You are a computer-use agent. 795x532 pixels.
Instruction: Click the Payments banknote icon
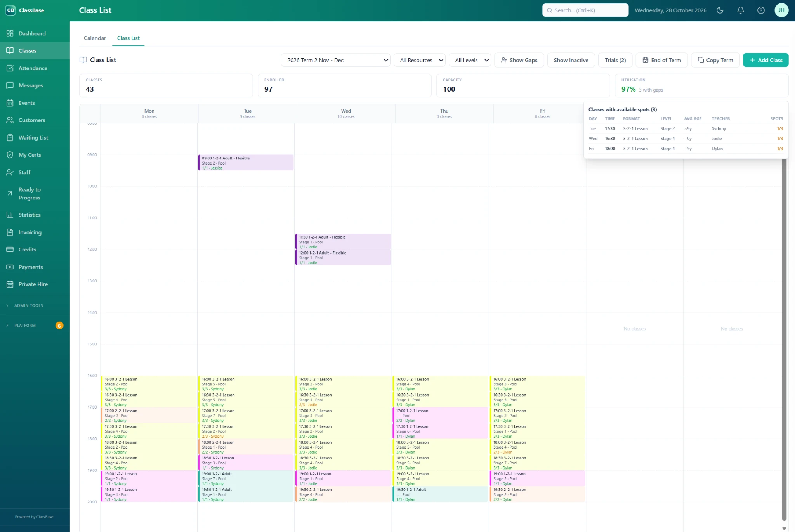pyautogui.click(x=10, y=267)
